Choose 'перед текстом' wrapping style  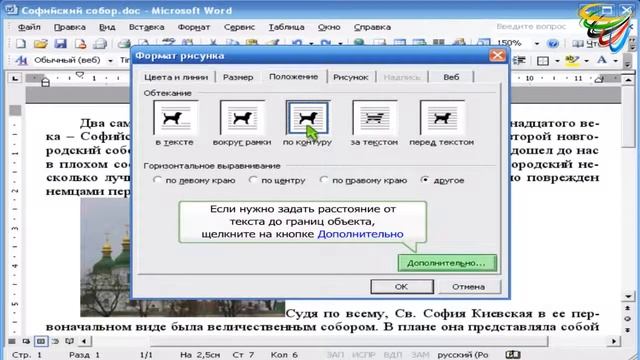click(x=442, y=118)
